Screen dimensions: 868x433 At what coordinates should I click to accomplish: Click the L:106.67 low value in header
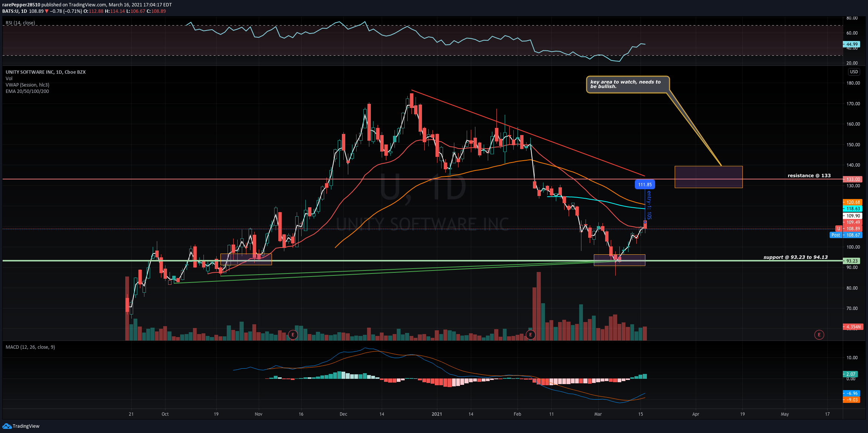click(136, 11)
